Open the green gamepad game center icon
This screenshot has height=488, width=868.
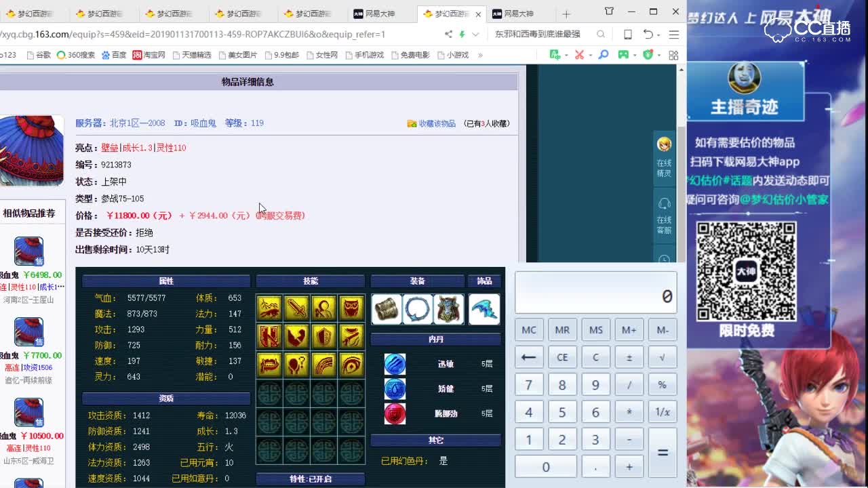[x=623, y=54]
